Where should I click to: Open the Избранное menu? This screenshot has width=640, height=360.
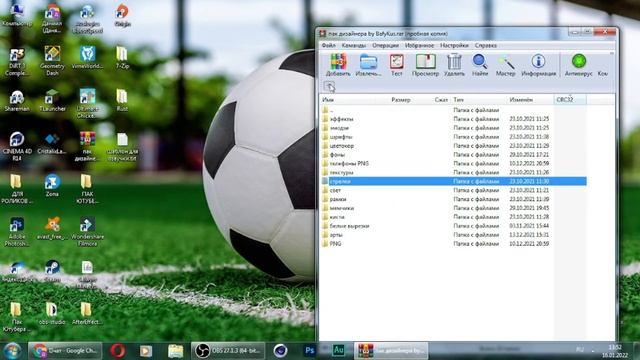click(x=419, y=45)
